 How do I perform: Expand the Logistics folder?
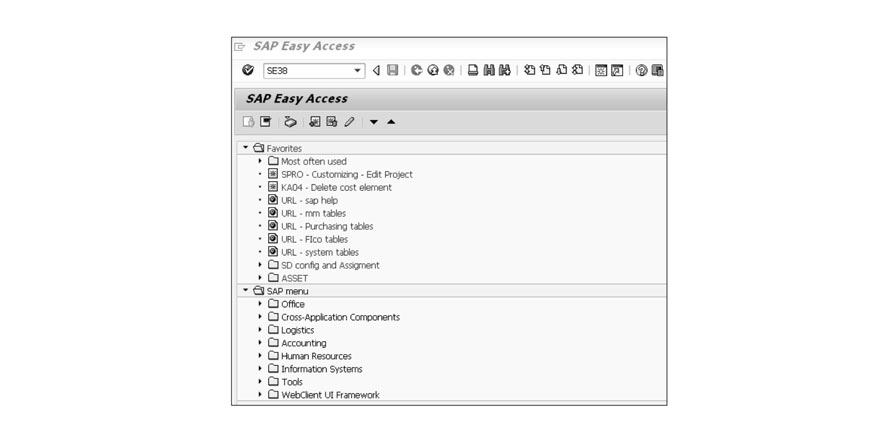[x=260, y=329]
